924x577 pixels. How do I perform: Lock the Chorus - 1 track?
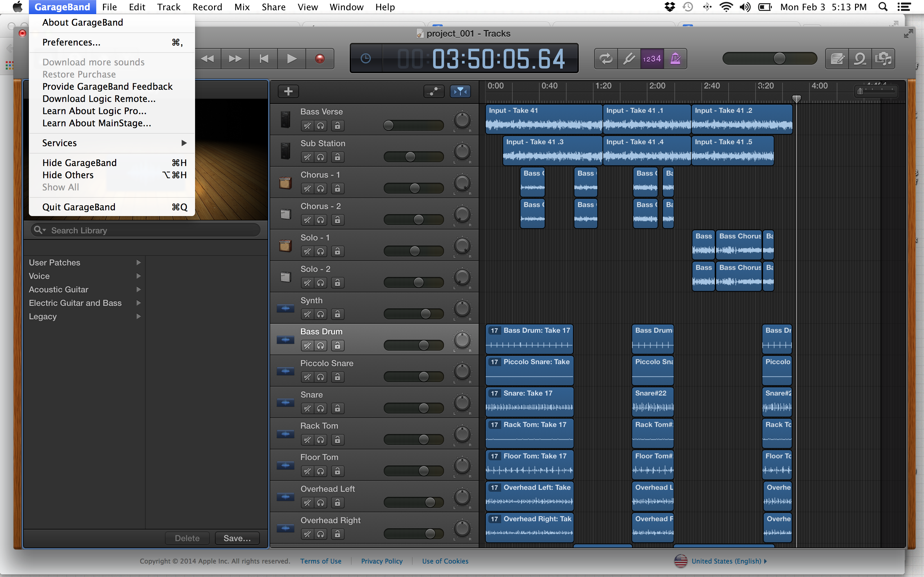pyautogui.click(x=337, y=188)
